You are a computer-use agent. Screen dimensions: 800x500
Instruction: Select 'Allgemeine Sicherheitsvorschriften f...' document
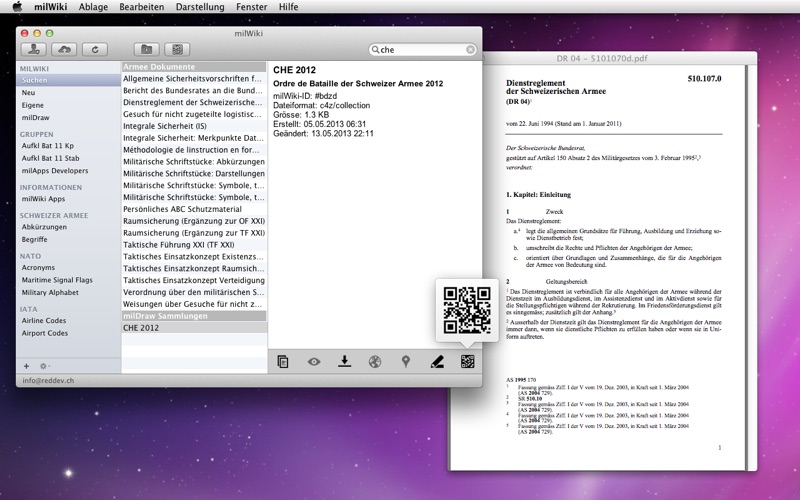click(194, 79)
